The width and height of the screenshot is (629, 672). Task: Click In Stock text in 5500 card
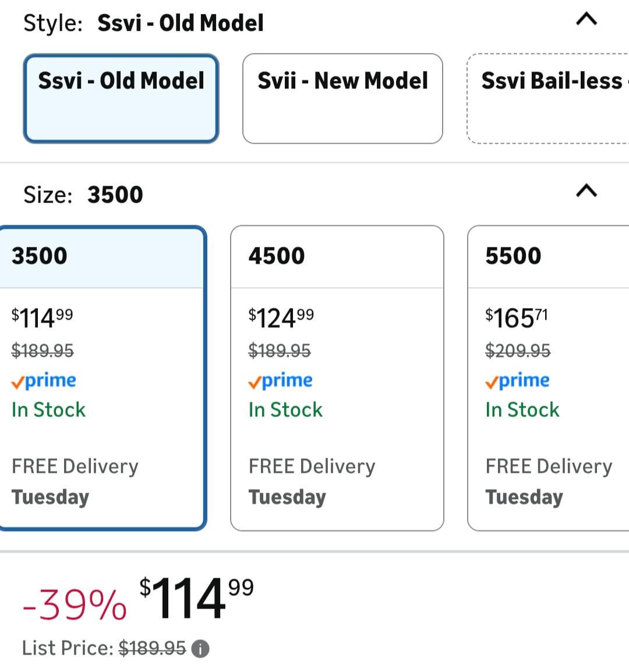point(522,410)
